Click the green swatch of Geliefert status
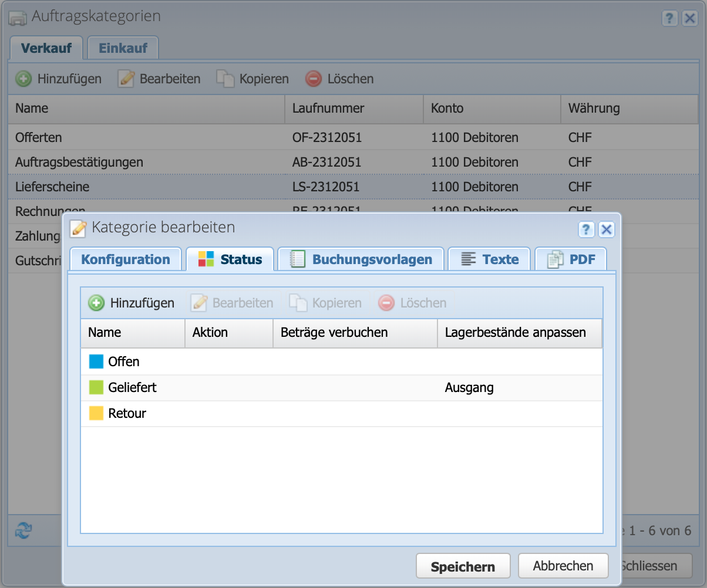 [96, 387]
